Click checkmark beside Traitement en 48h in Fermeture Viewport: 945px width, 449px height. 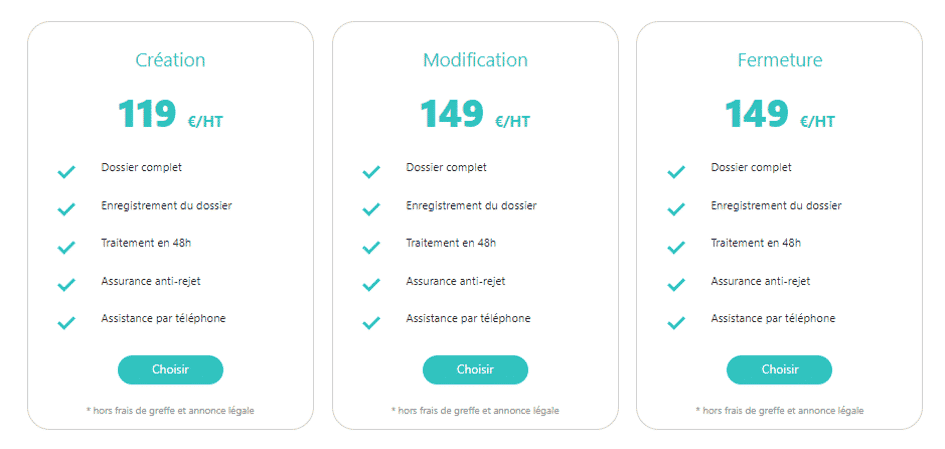tap(676, 247)
